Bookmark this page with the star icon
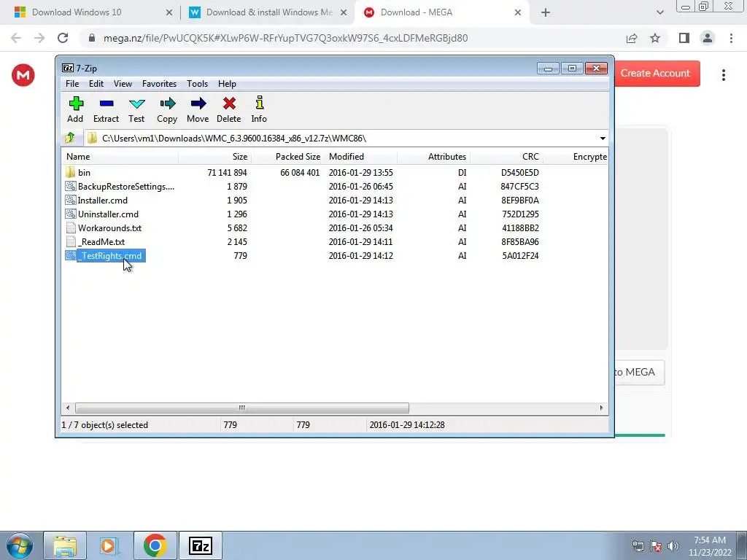 pyautogui.click(x=655, y=38)
